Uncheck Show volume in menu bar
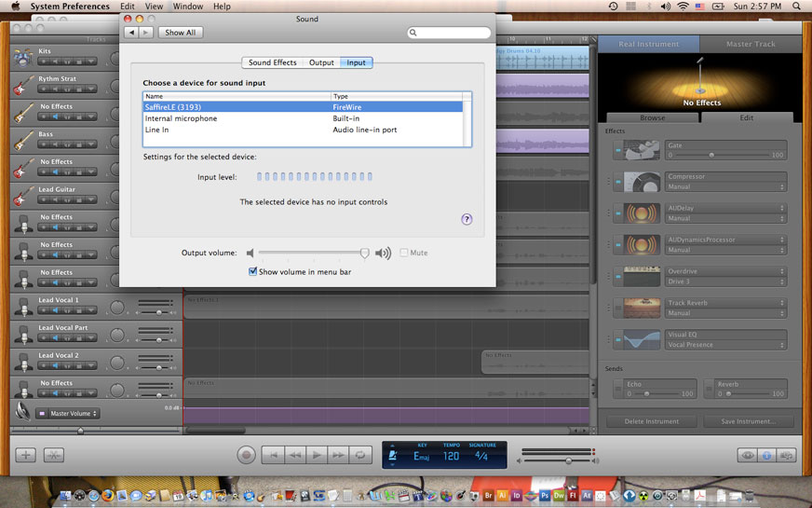812x508 pixels. (253, 272)
